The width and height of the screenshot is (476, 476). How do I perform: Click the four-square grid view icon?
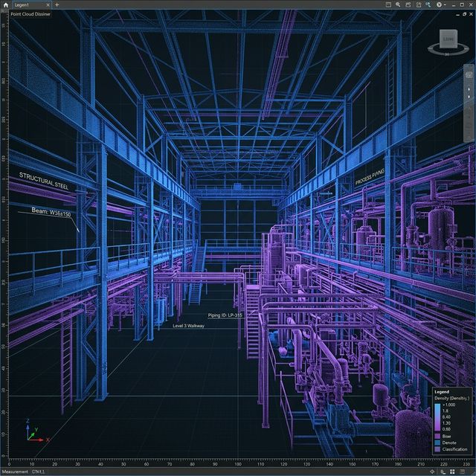coord(452,472)
